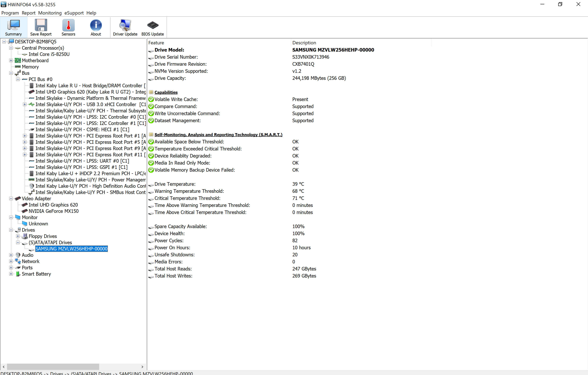The width and height of the screenshot is (588, 375).
Task: Click the Feature column header
Action: click(x=219, y=43)
